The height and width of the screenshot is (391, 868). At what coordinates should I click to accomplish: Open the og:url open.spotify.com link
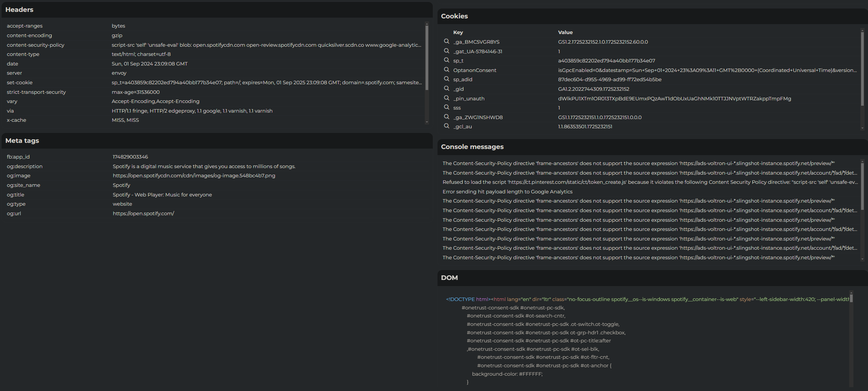coord(143,214)
